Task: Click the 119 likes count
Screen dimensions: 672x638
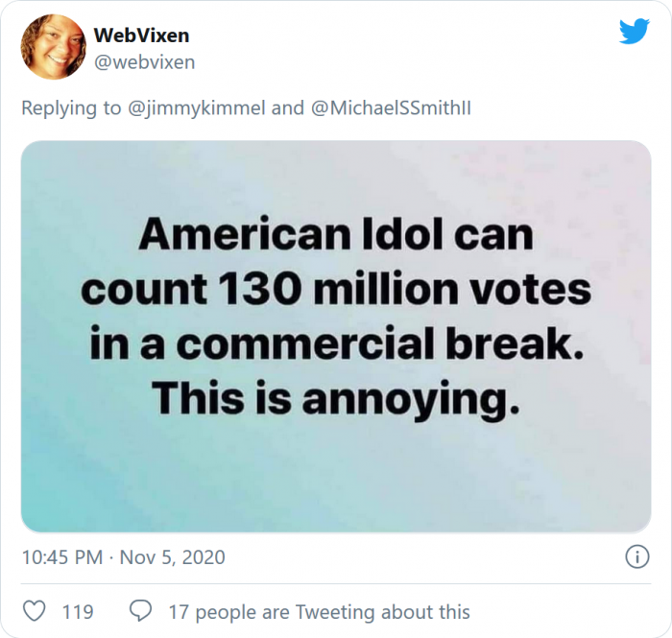Action: tap(78, 611)
